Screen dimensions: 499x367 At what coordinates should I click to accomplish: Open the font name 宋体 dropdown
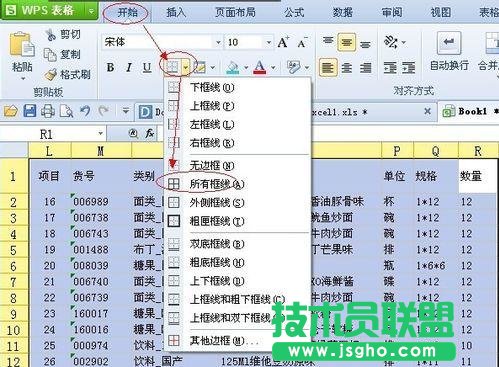[x=218, y=42]
